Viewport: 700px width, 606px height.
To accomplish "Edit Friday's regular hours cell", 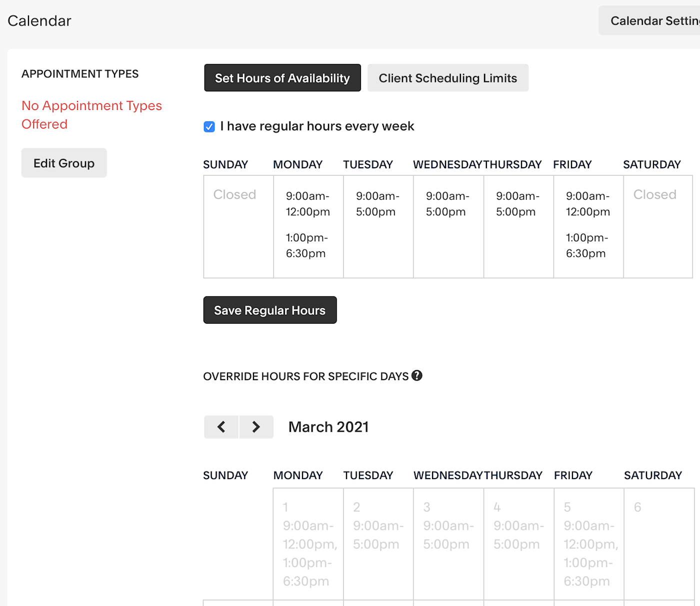I will [x=588, y=227].
